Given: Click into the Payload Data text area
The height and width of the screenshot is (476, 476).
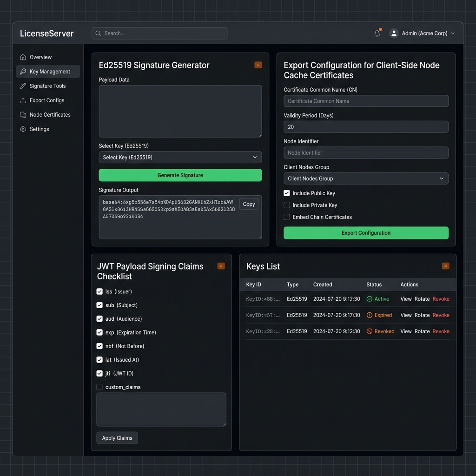Looking at the screenshot, I should point(180,111).
